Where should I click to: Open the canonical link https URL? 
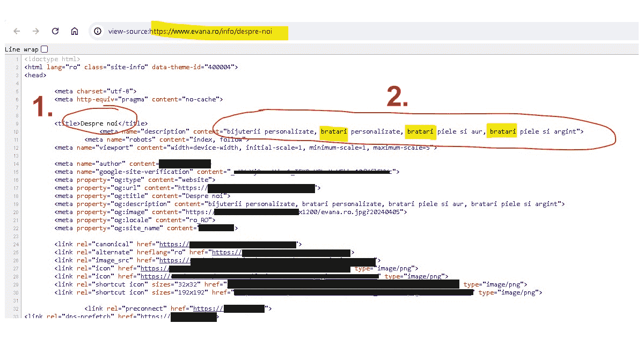click(174, 244)
